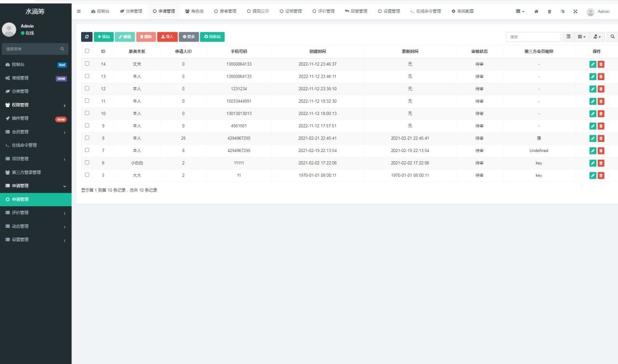
Task: Click the trash icon in top header
Action: click(x=549, y=12)
